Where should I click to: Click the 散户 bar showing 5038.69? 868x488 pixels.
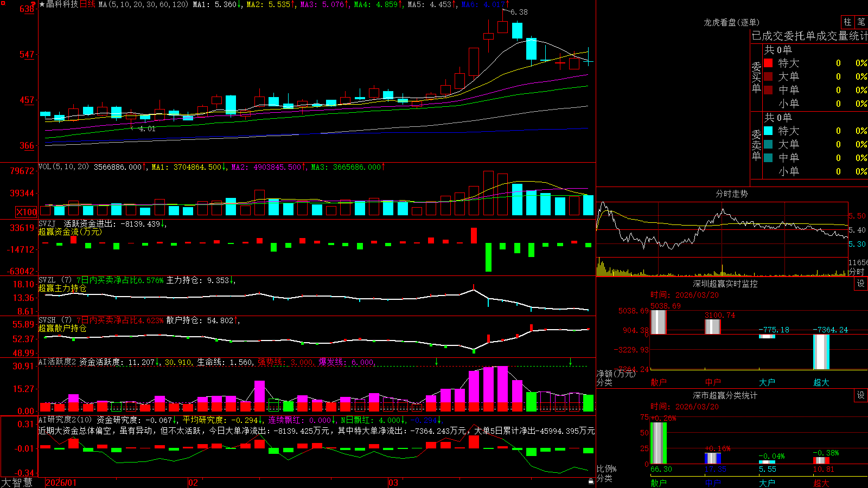[659, 322]
